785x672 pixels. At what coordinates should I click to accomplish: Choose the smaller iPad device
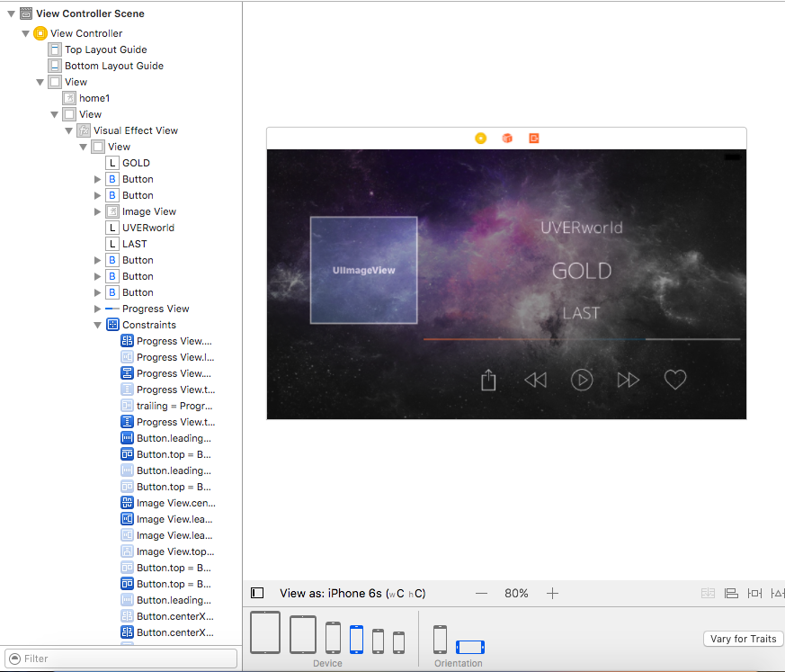303,634
